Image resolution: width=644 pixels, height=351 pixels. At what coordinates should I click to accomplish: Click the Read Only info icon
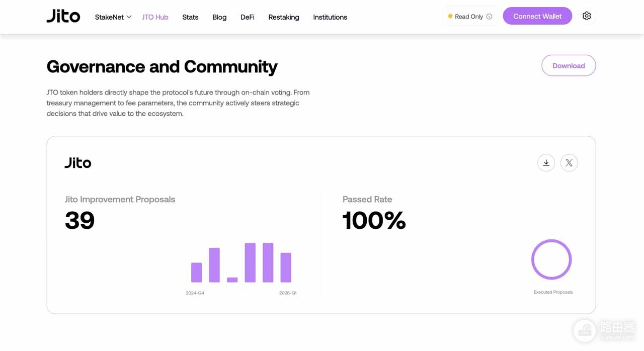(x=489, y=17)
